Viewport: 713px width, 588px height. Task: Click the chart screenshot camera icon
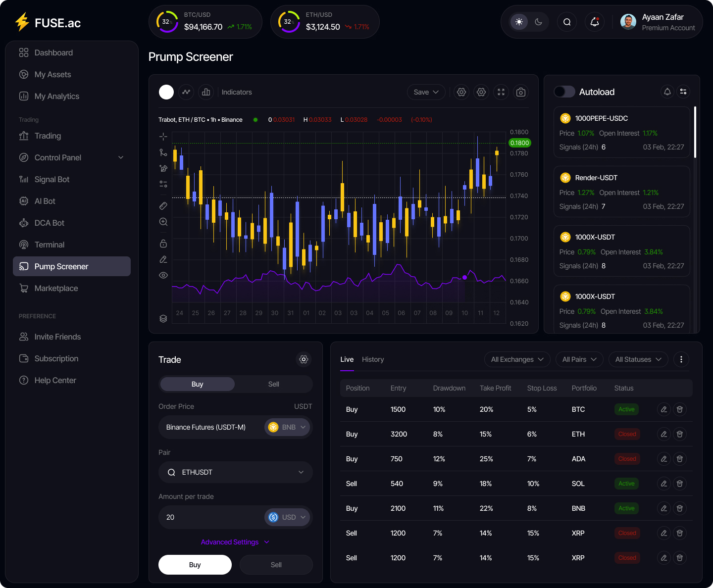tap(521, 92)
